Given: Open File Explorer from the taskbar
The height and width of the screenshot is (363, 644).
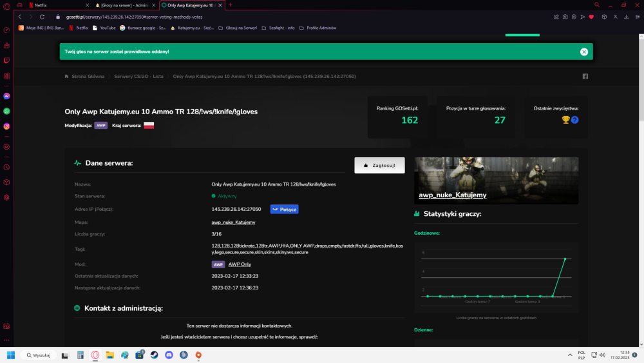Looking at the screenshot, I should (x=109, y=355).
